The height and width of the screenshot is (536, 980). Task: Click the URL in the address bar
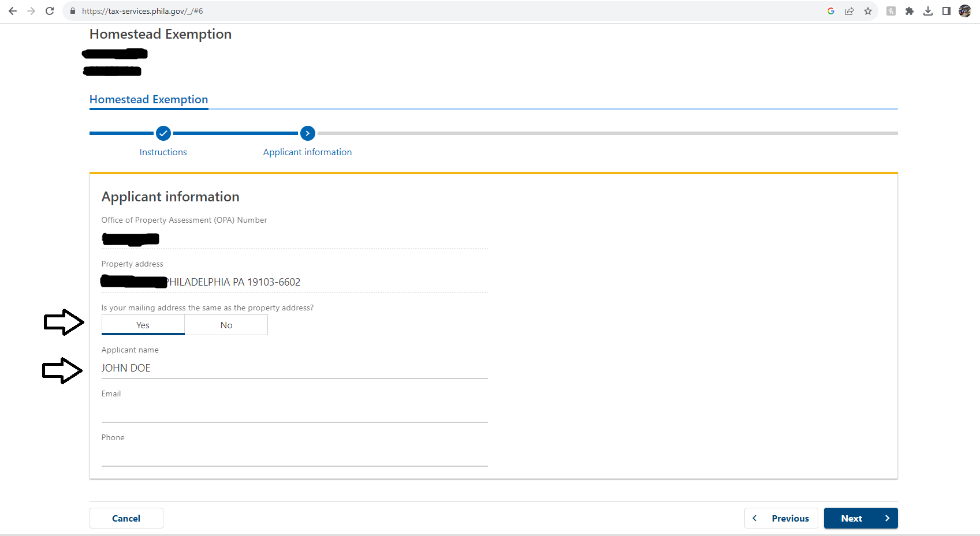click(143, 11)
